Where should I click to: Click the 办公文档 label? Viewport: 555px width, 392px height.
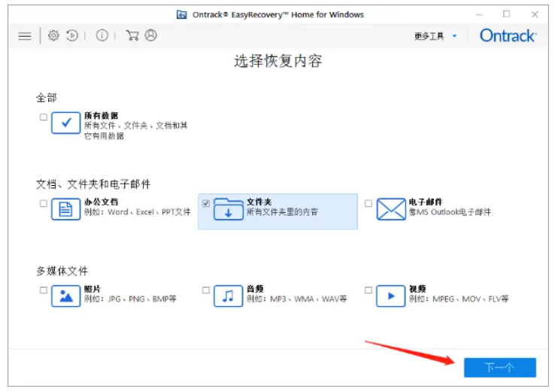pos(102,202)
